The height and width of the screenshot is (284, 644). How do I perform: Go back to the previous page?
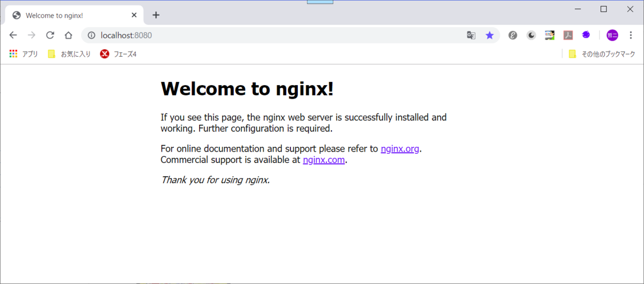click(x=13, y=35)
